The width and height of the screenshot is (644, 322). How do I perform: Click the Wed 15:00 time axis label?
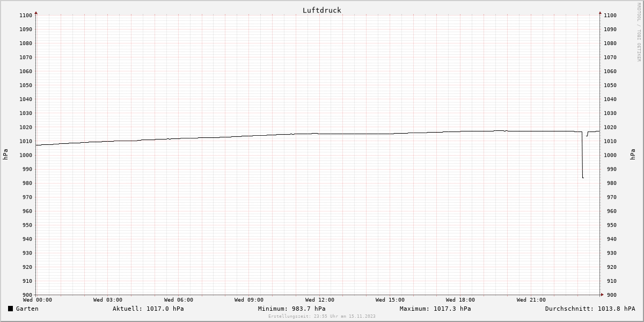pyautogui.click(x=390, y=300)
